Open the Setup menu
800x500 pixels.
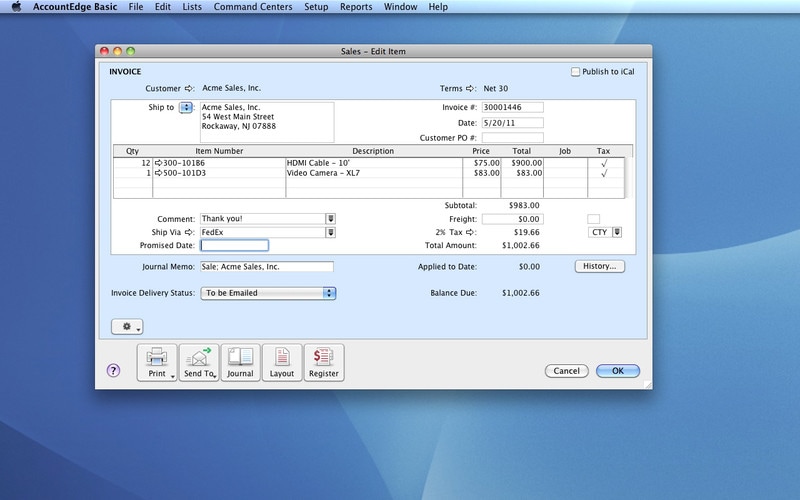pyautogui.click(x=316, y=7)
